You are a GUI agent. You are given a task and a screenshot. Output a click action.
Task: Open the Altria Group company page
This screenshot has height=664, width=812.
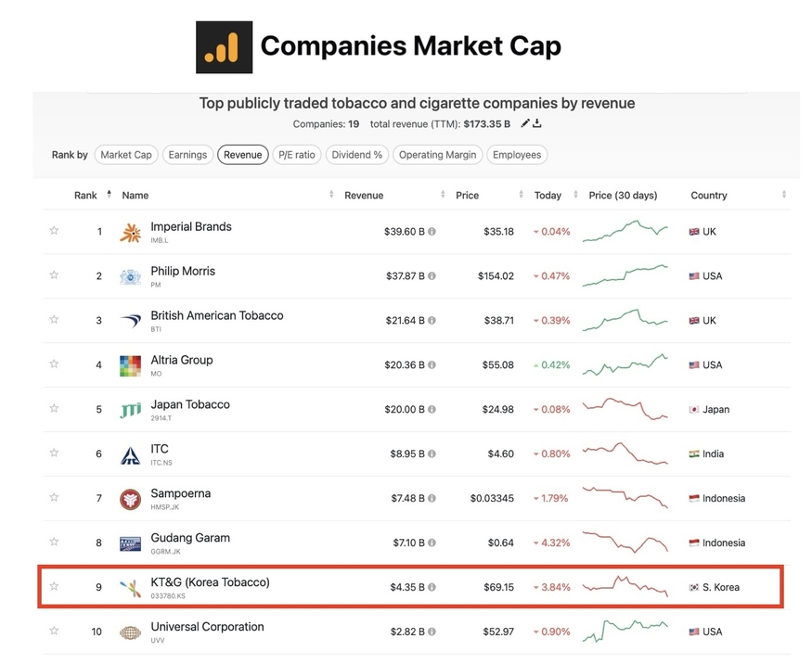pyautogui.click(x=182, y=360)
